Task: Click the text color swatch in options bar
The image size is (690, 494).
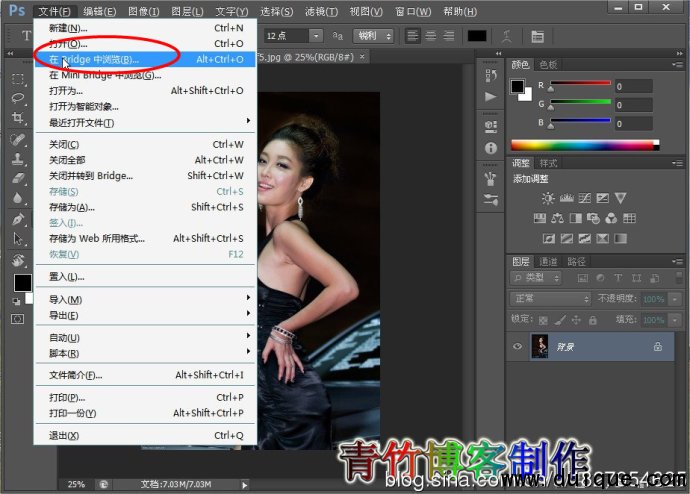Action: pos(477,36)
